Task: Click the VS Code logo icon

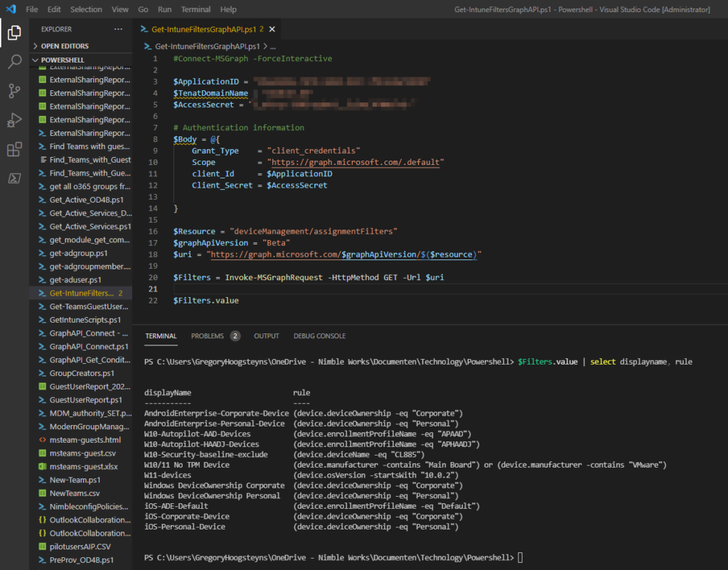Action: coord(11,9)
